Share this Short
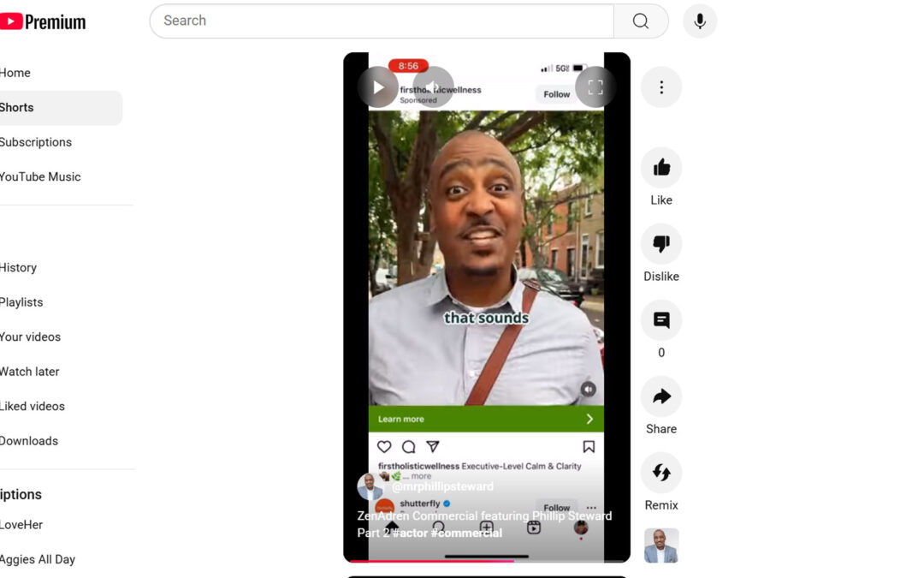The image size is (924, 578). tap(661, 396)
